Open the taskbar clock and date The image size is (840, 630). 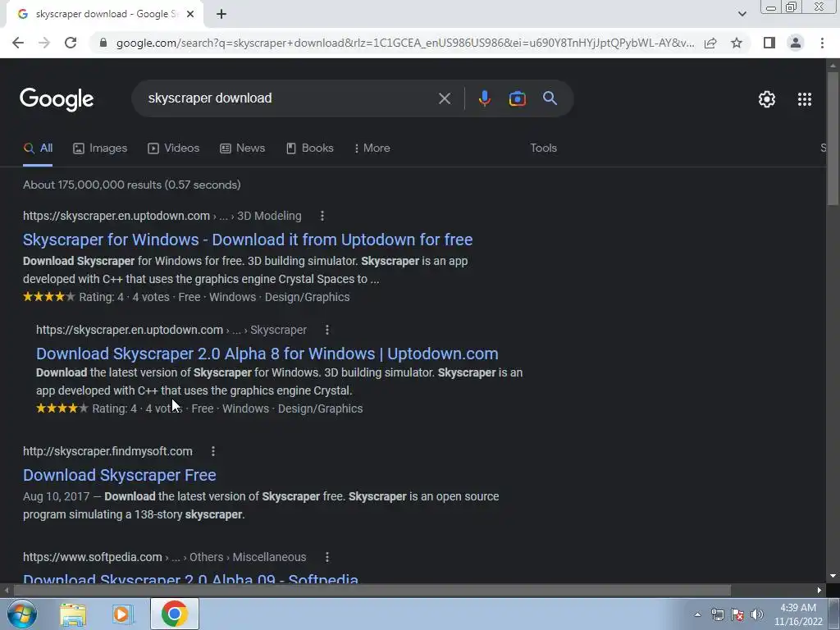click(x=798, y=614)
